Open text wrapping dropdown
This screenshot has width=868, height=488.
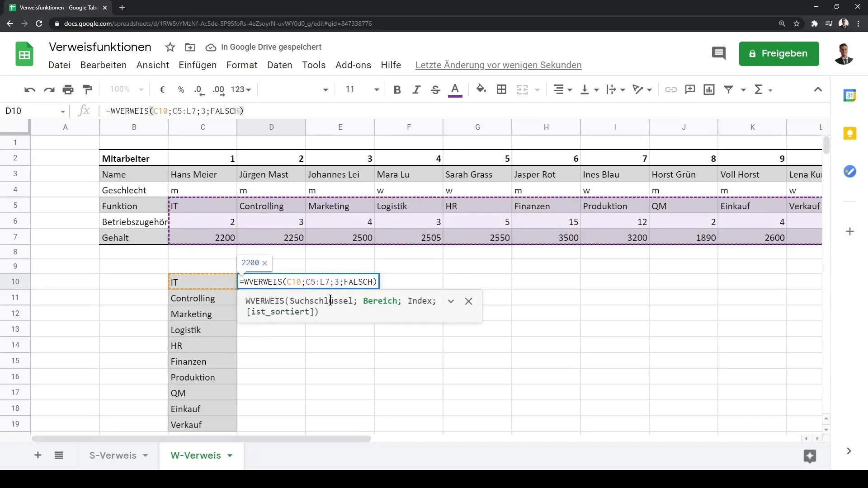point(616,89)
